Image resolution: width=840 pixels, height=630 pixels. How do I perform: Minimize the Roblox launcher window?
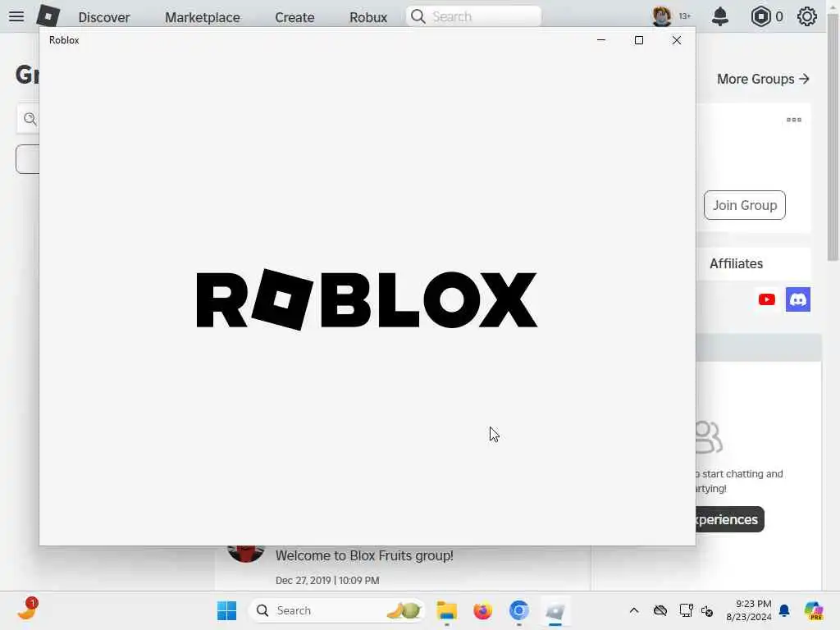601,40
